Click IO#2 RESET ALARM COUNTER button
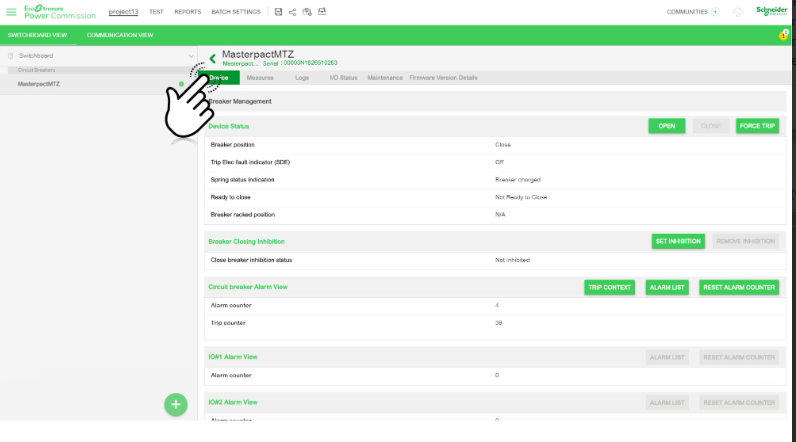Viewport: 796px width, 442px height. (739, 402)
